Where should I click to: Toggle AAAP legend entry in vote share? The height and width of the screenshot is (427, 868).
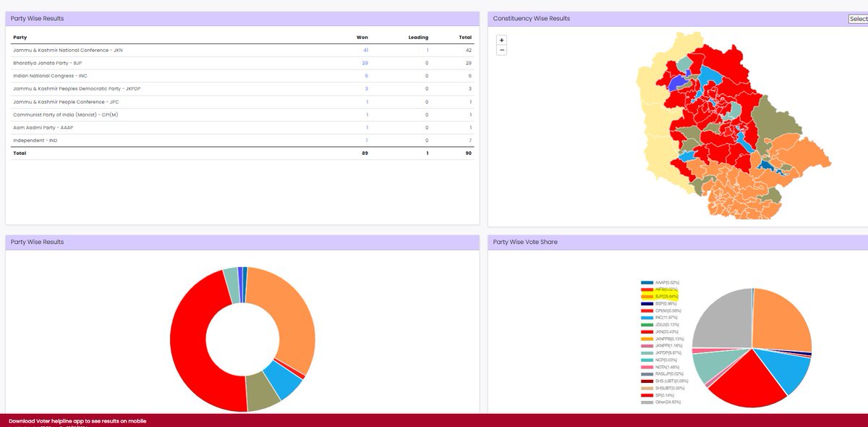click(660, 282)
